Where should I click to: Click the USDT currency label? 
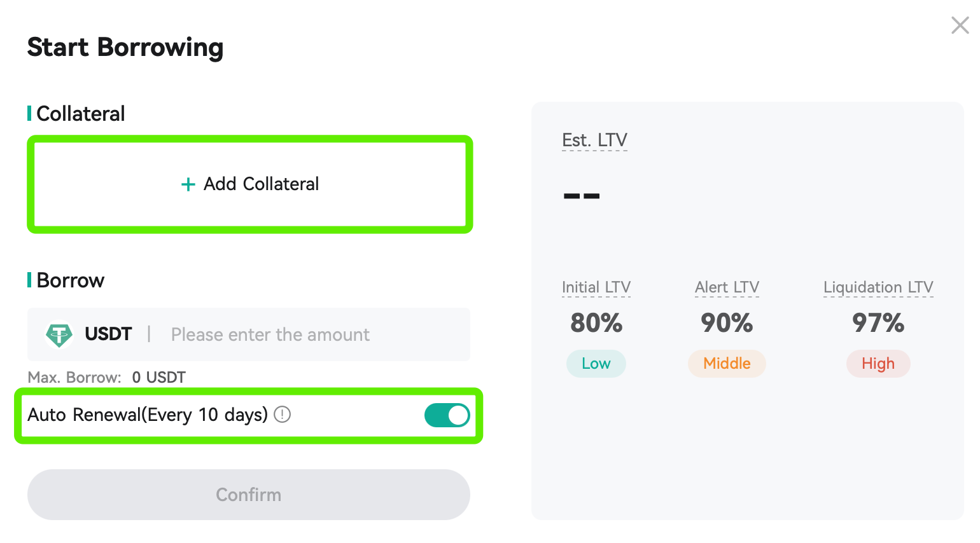tap(108, 334)
